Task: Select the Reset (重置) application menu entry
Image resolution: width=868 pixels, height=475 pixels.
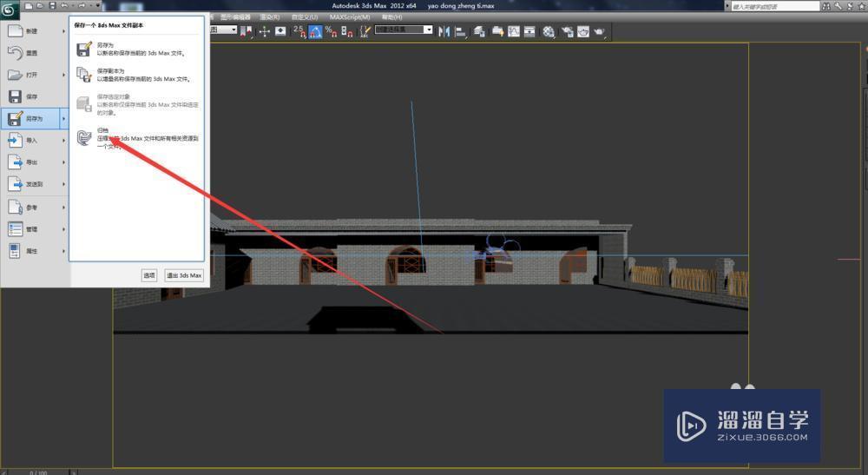Action: [36, 53]
